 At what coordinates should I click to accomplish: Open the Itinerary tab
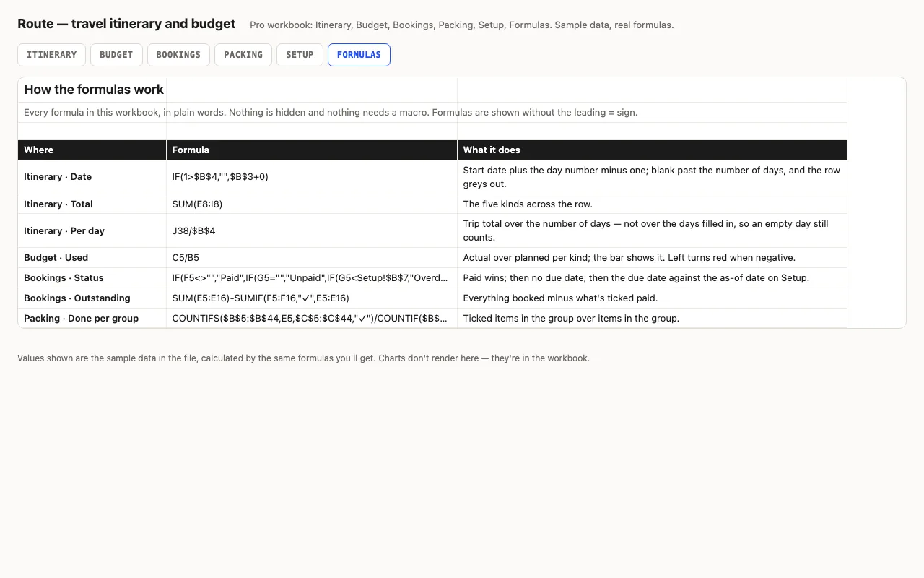(51, 55)
